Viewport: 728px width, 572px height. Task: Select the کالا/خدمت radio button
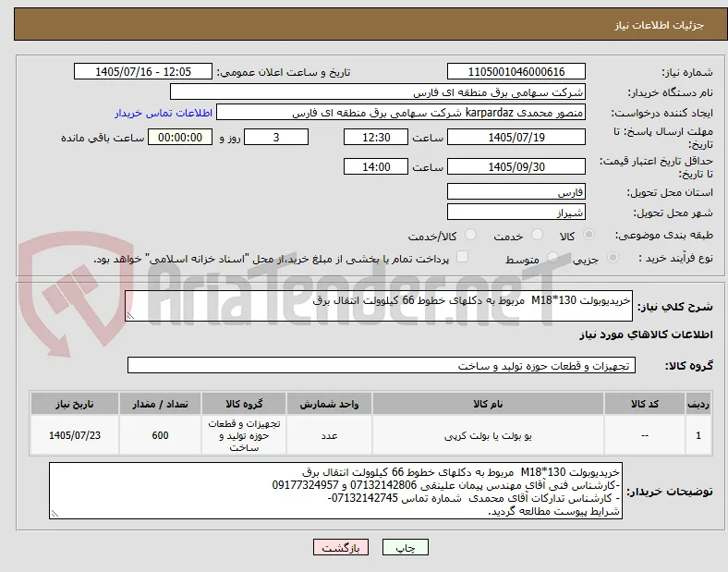[x=471, y=235]
